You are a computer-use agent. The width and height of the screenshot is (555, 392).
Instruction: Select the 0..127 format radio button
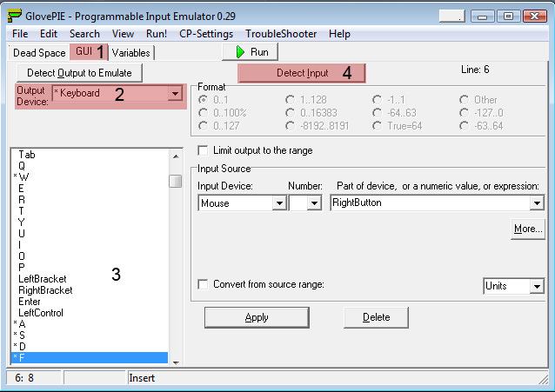204,125
